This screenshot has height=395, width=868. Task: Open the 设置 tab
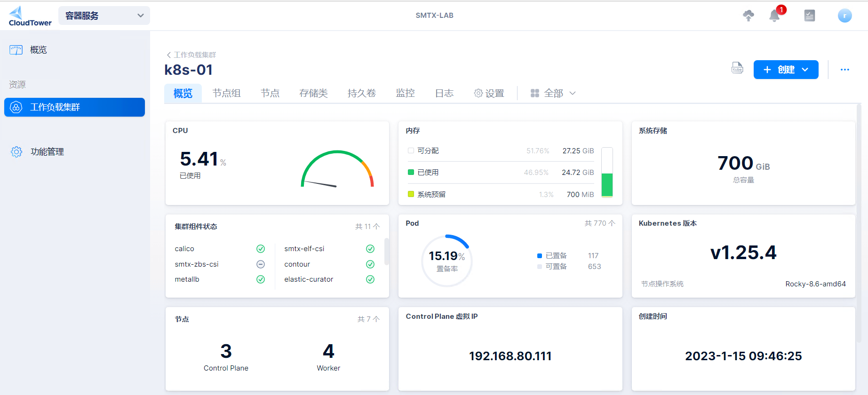[x=489, y=93]
